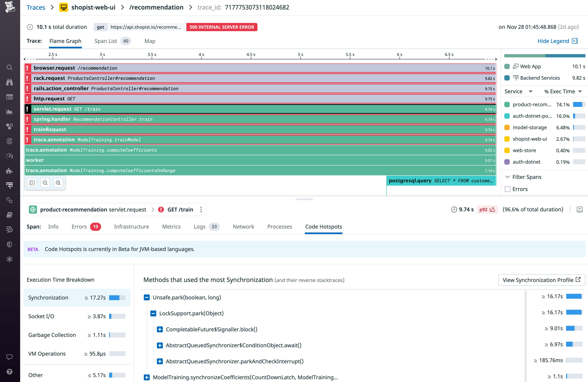The image size is (588, 382).
Task: Collapse the Unsafe.park stack frame
Action: click(x=147, y=297)
